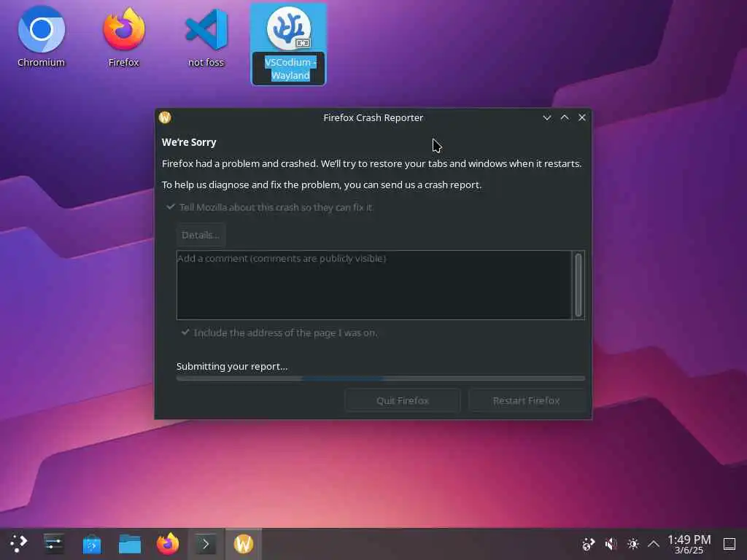Launch Firefox from the taskbar
This screenshot has height=560, width=747.
tap(168, 544)
